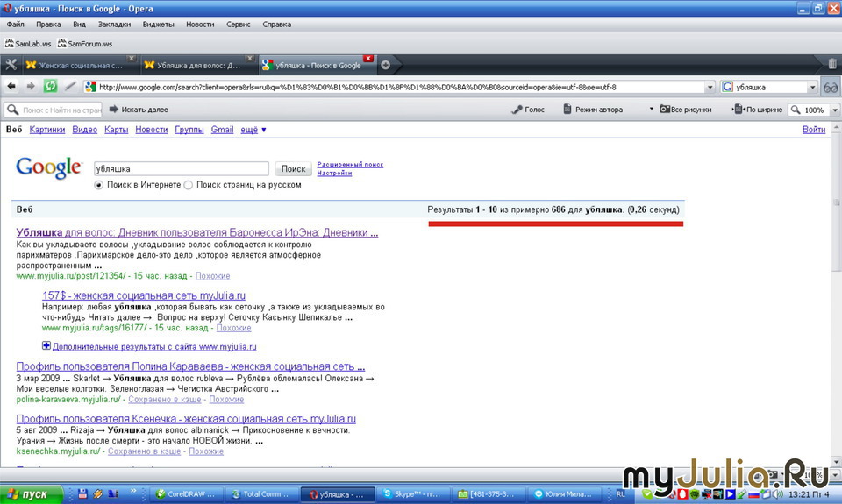Image resolution: width=842 pixels, height=504 pixels.
Task: Open the Справка menu
Action: (x=276, y=25)
